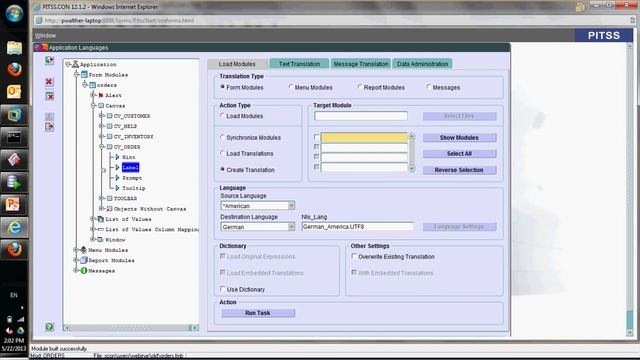Click the green help icon at bottom left

pos(49,327)
